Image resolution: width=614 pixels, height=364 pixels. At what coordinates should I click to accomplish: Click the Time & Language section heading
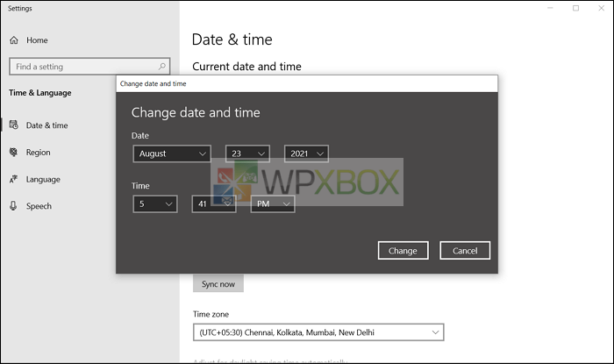[x=40, y=93]
